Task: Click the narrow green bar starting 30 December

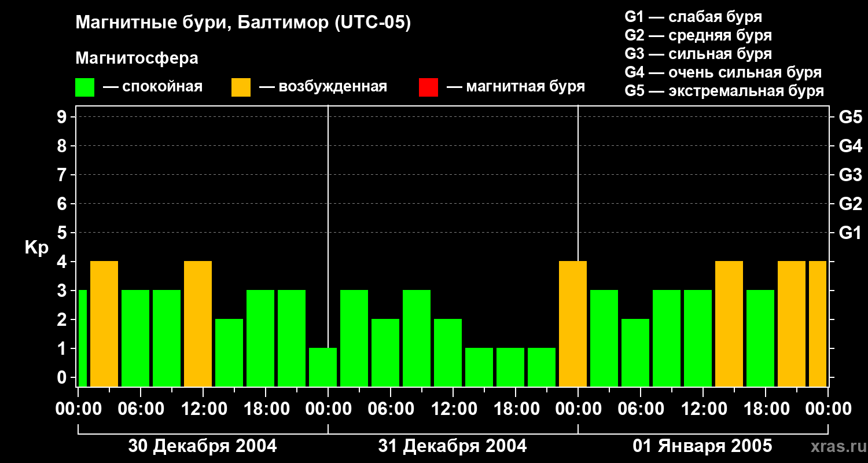Action: click(83, 338)
